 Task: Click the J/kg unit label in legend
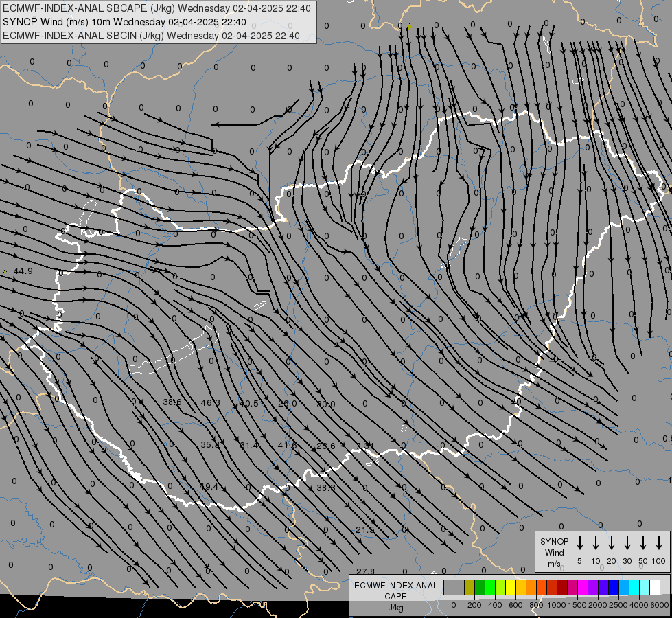point(395,608)
